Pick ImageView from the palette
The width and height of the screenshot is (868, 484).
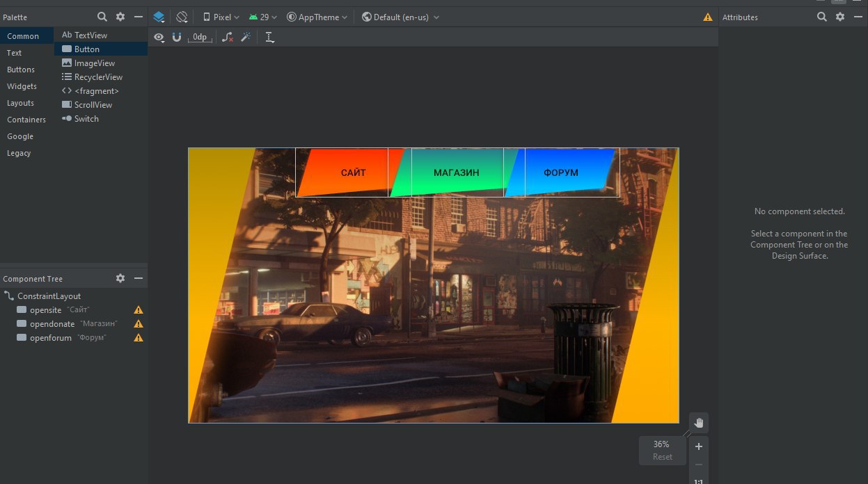click(x=101, y=63)
